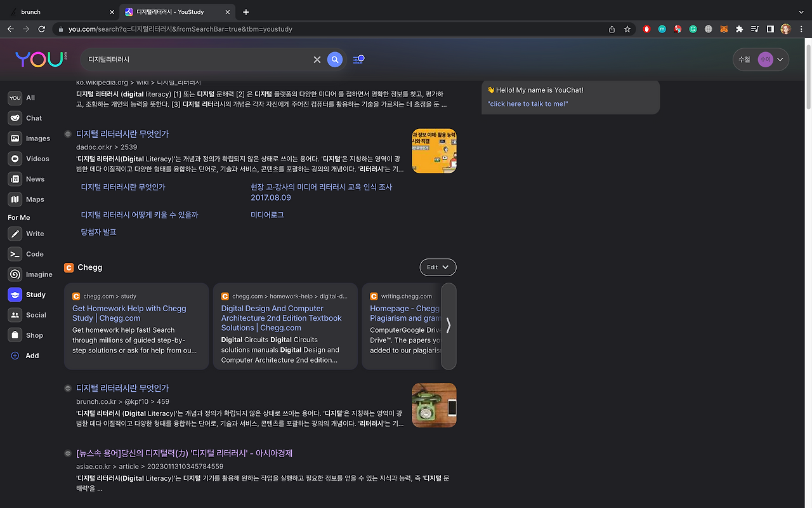
Task: Open the MetaMask fox extension
Action: click(724, 29)
